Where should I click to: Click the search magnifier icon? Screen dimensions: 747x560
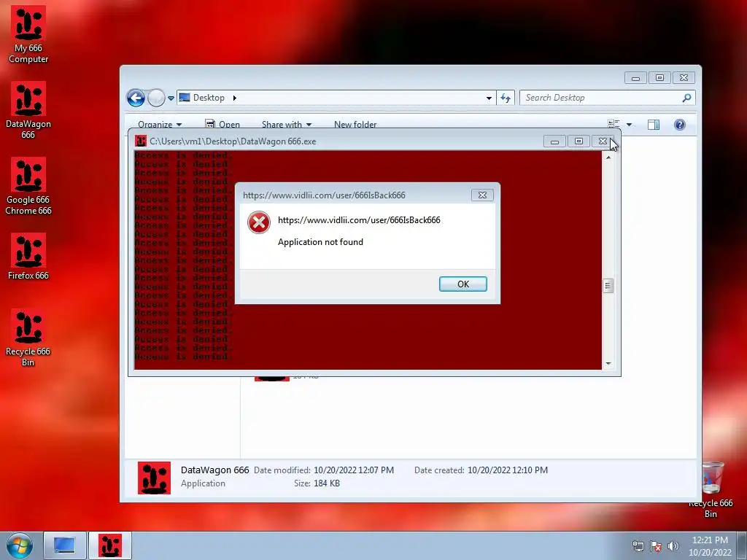[686, 98]
